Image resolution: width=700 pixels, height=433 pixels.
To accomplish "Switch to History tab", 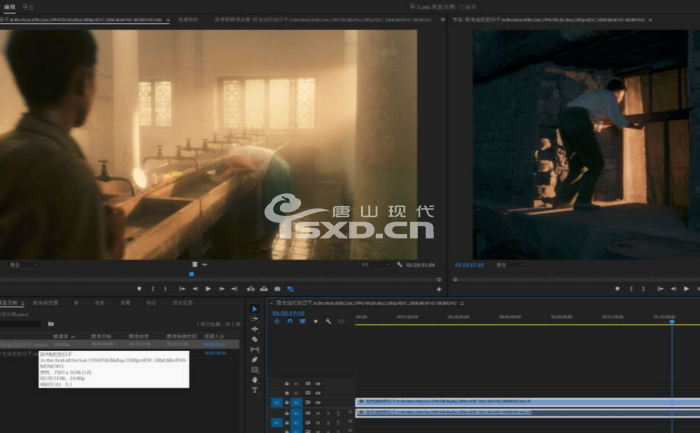I will [x=182, y=303].
